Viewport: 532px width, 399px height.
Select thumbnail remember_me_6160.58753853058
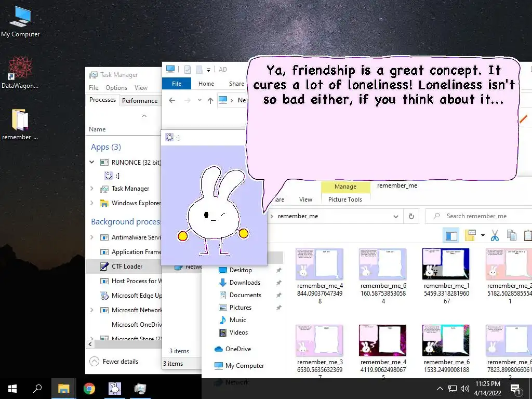(383, 275)
